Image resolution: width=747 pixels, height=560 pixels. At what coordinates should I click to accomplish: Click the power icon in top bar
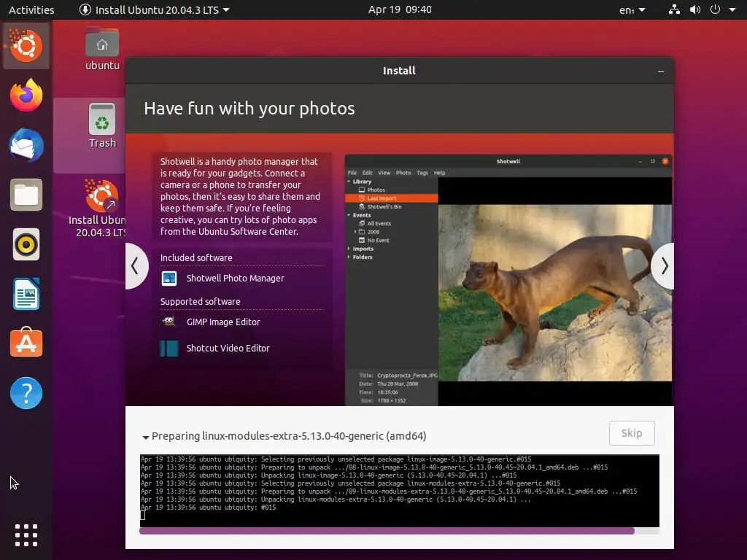tap(715, 9)
